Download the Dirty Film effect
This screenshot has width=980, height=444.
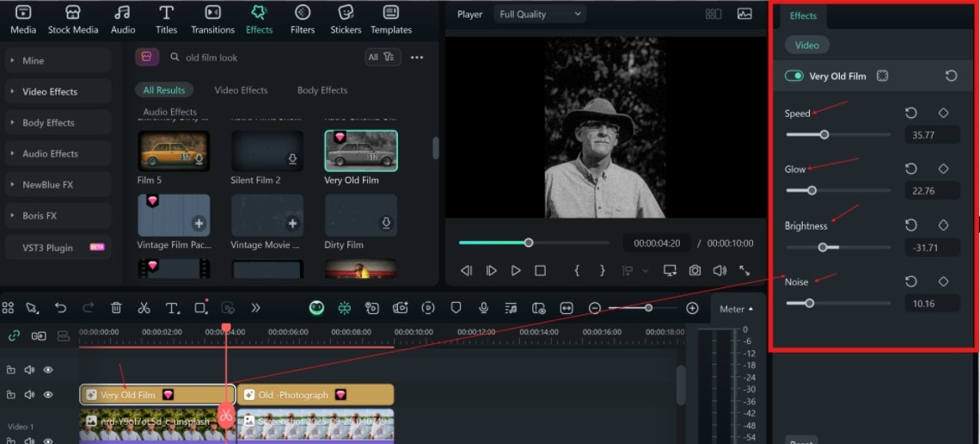coord(386,223)
